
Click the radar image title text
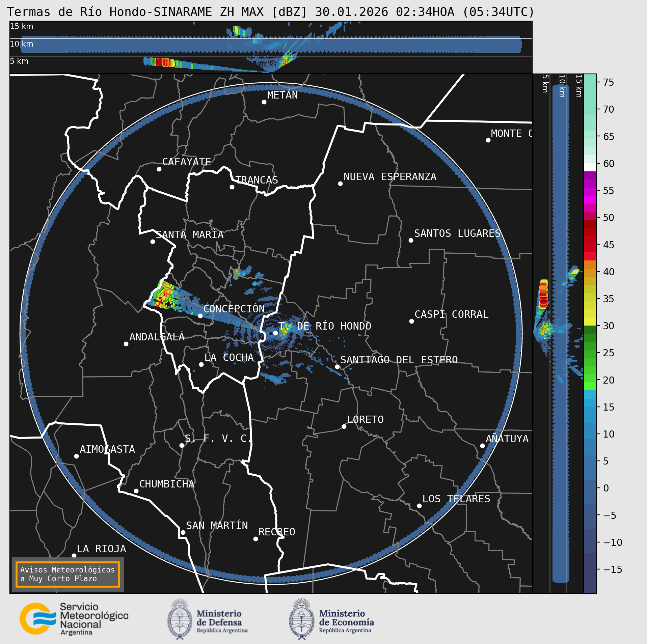pos(271,12)
